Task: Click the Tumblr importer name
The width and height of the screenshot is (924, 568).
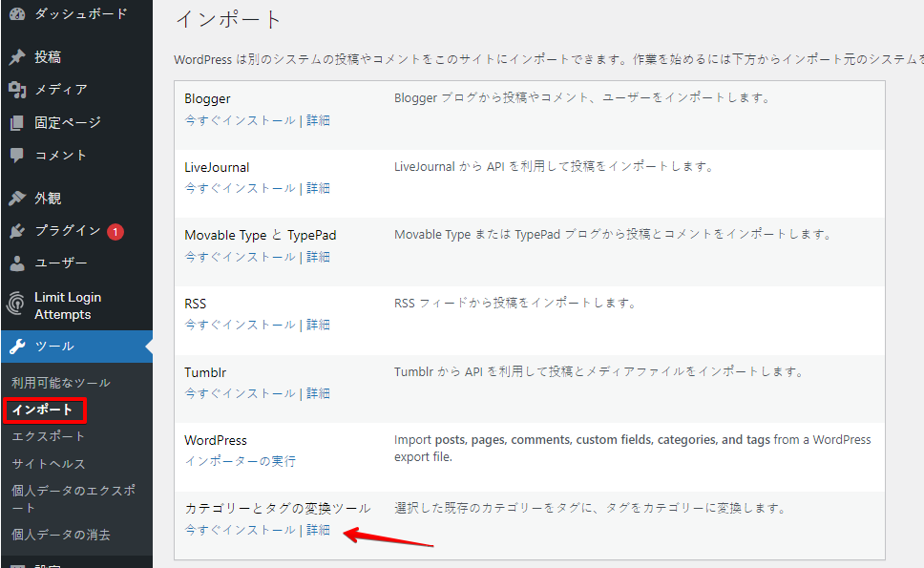Action: pos(205,372)
